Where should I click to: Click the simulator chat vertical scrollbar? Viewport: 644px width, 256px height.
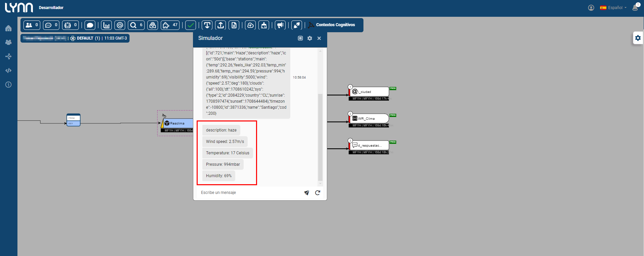(320, 134)
